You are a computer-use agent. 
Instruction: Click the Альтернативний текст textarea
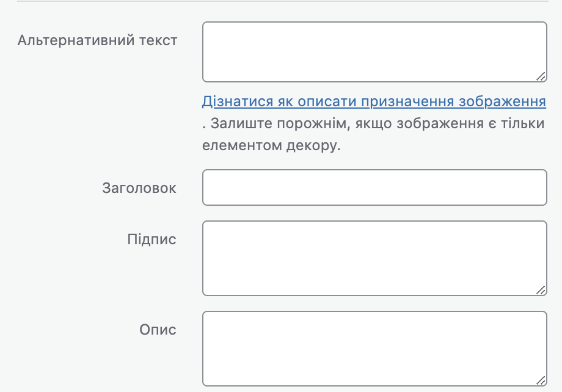[x=374, y=52]
